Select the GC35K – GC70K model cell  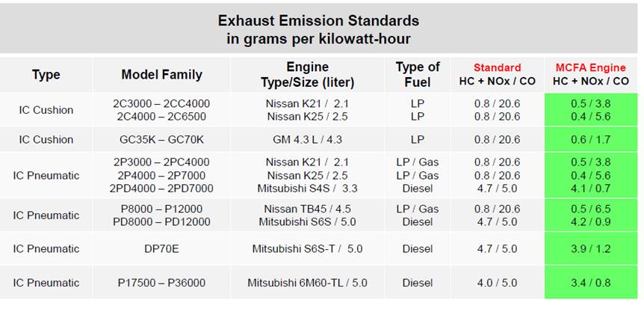point(161,139)
